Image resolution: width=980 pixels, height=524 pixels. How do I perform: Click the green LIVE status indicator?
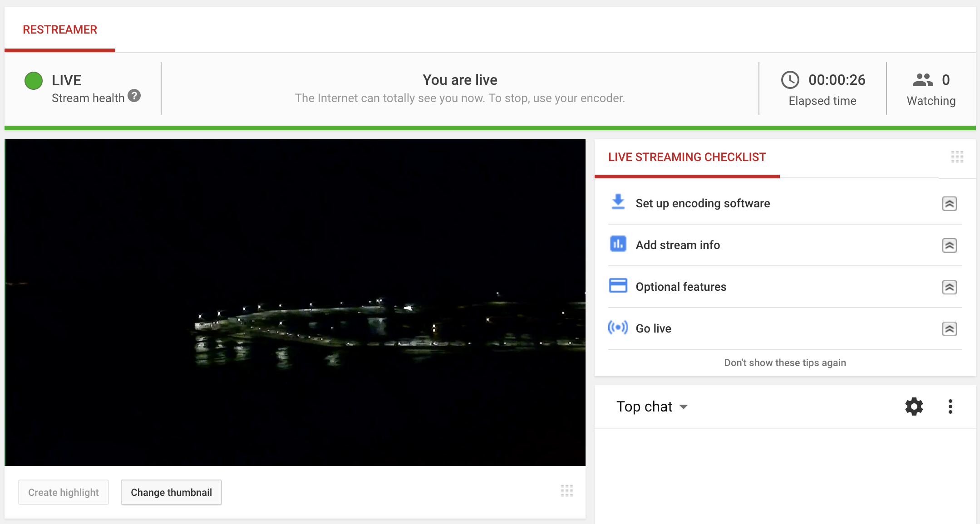click(x=34, y=81)
